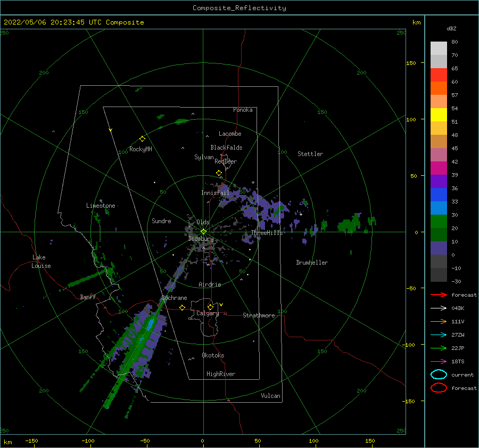Image resolution: width=479 pixels, height=448 pixels.
Task: Click the Limestone label
Action: (101, 206)
